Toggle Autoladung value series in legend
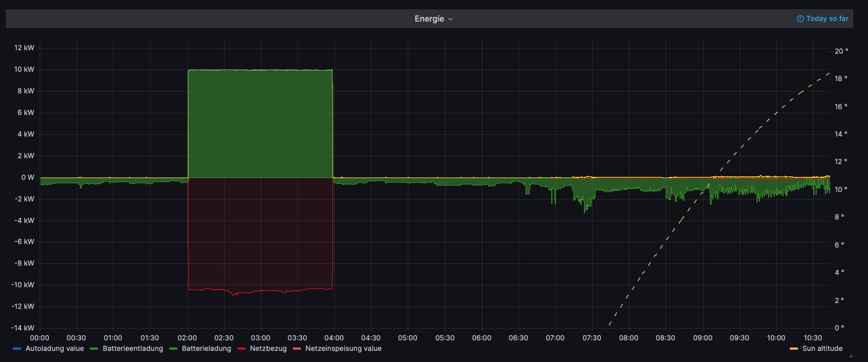 54,349
